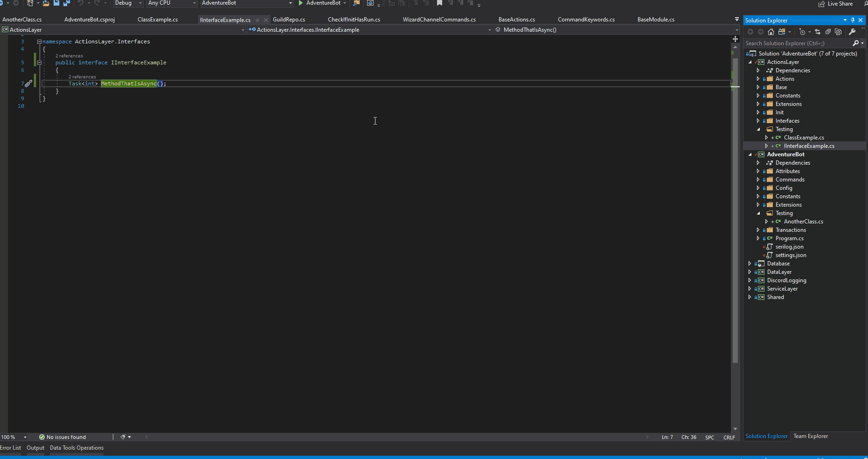Open the ActionsLayer project navigation dropdown
This screenshot has height=459, width=868.
123,30
